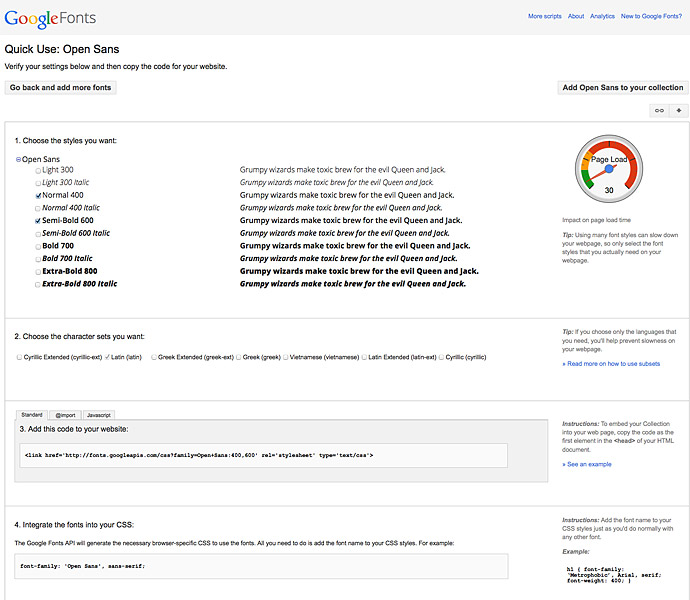Enable the Light 300 Italic checkbox
This screenshot has width=690, height=600.
coord(38,183)
